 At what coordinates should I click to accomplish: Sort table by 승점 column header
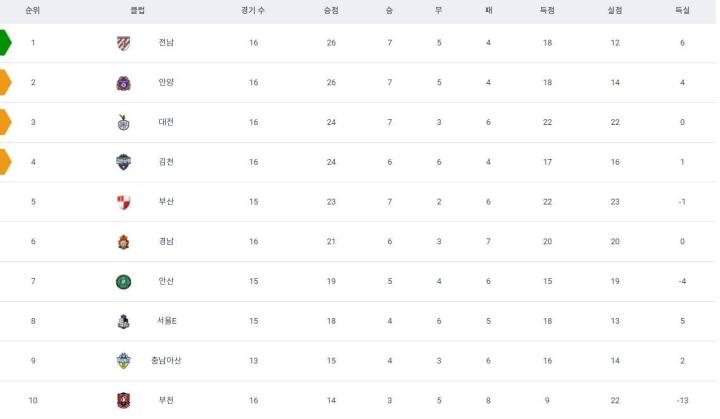click(x=331, y=10)
